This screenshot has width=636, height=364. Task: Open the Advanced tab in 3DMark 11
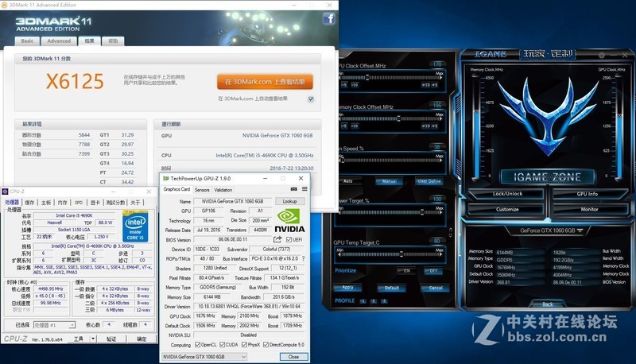(59, 41)
